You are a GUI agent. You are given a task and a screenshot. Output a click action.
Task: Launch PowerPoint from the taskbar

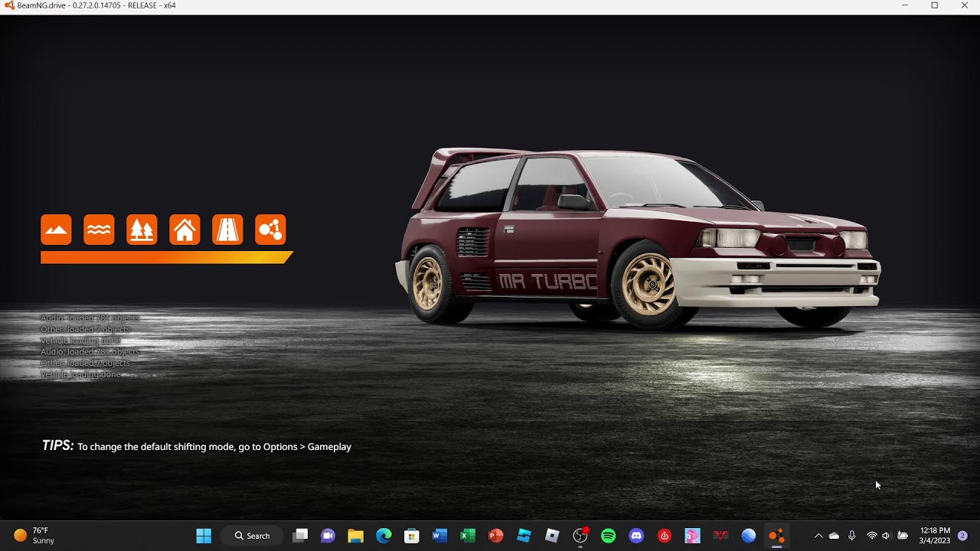click(496, 536)
